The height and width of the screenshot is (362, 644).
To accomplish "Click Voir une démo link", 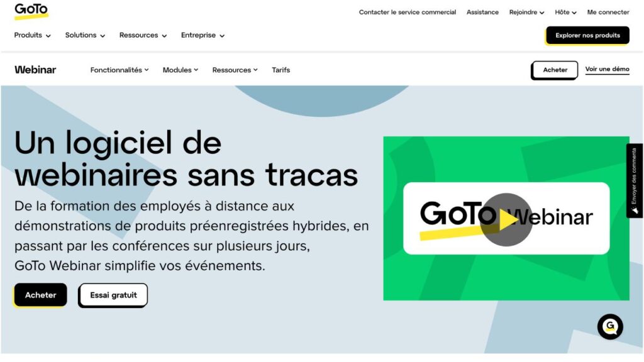I will [607, 69].
